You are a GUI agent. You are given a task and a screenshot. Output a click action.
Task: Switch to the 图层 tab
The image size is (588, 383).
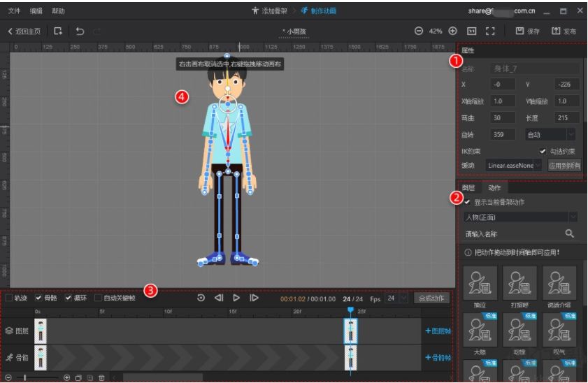(469, 187)
